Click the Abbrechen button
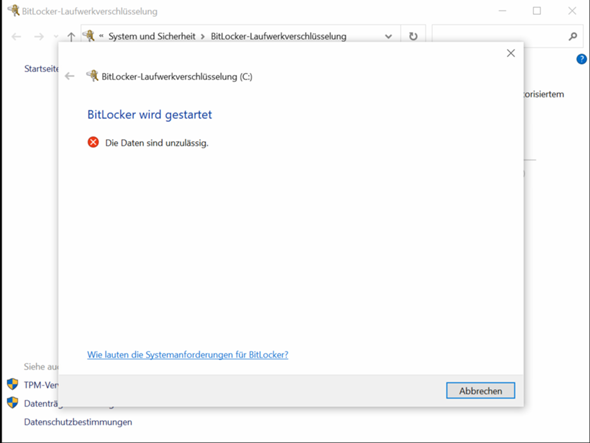This screenshot has width=590, height=443. [481, 391]
